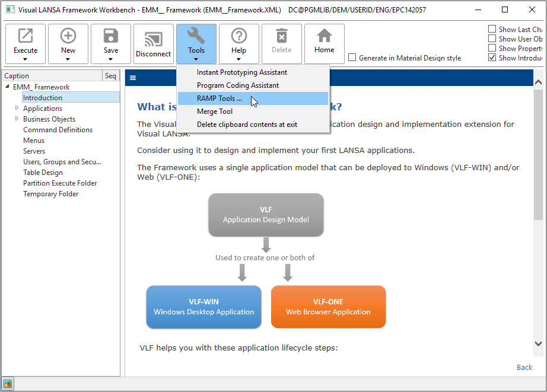
Task: Select Servers in the tree
Action: [x=34, y=151]
